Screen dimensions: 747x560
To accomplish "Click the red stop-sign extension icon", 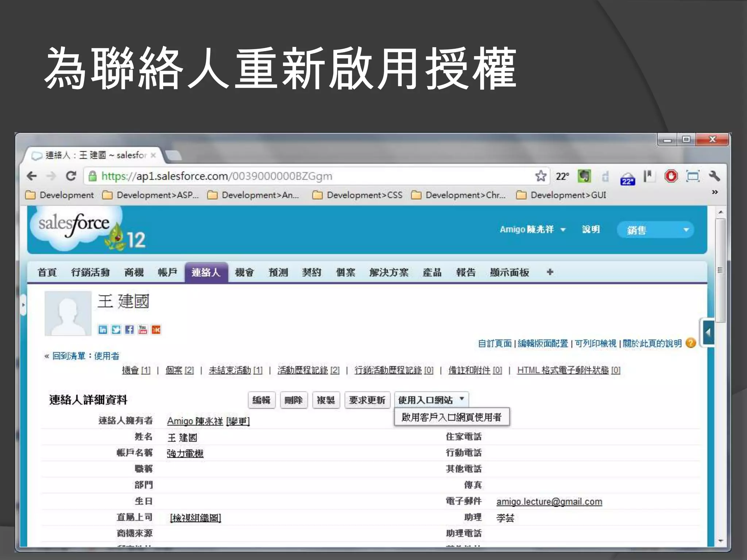I will click(x=671, y=176).
